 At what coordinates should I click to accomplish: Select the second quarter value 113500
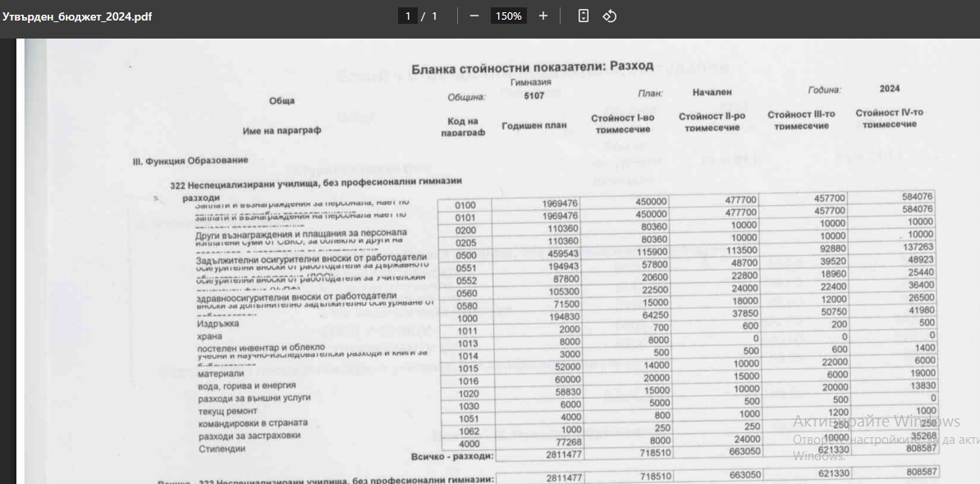[743, 251]
